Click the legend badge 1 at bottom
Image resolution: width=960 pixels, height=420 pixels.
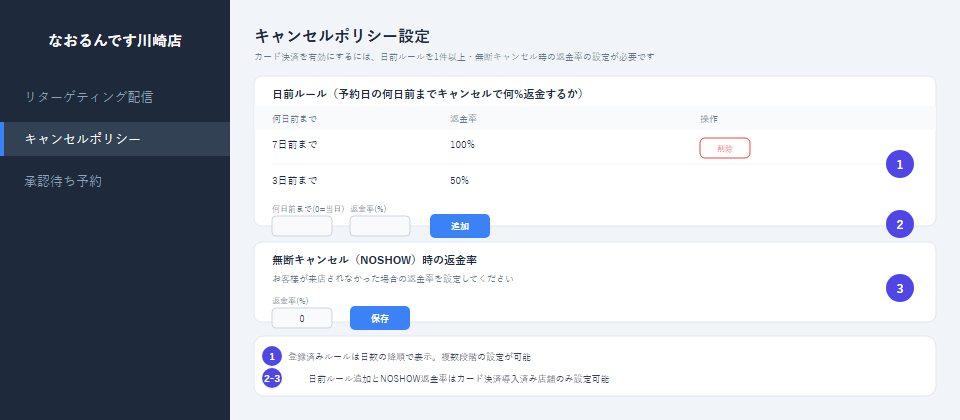272,356
